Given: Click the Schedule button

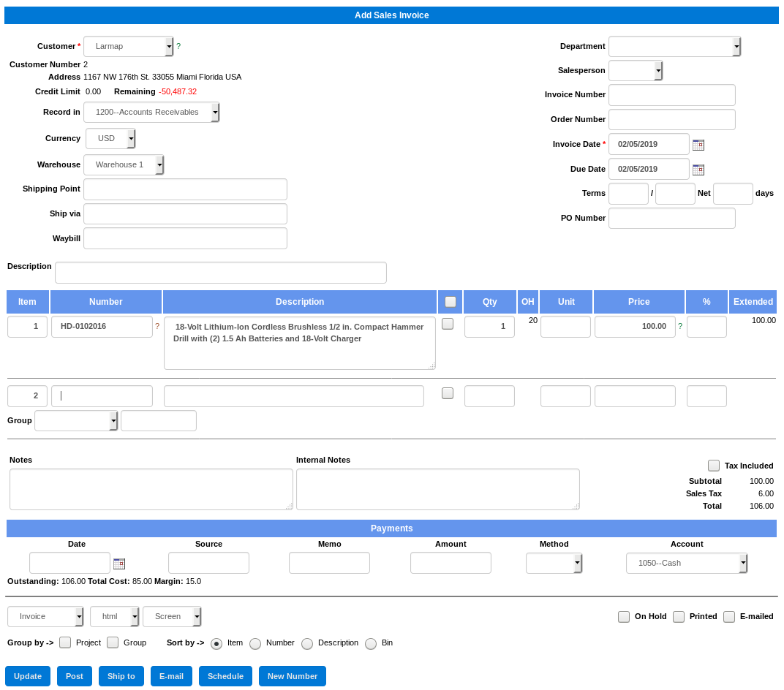Looking at the screenshot, I should tap(225, 676).
